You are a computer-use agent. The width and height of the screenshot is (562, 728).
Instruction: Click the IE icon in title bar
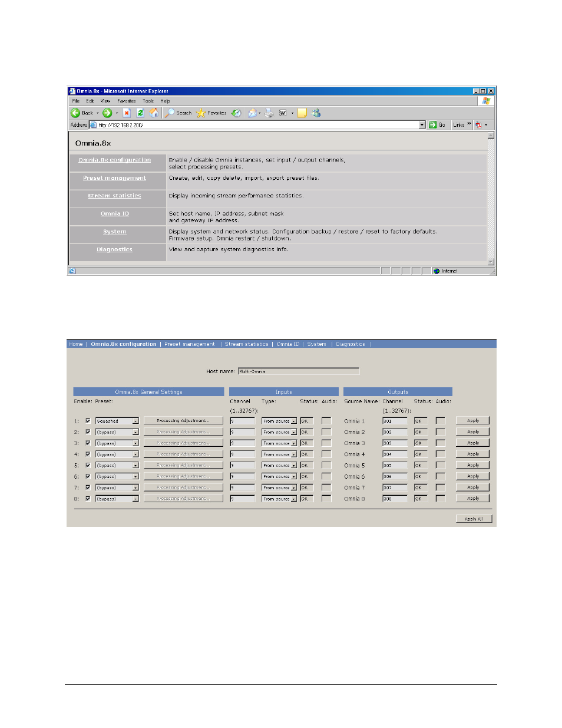click(x=72, y=91)
